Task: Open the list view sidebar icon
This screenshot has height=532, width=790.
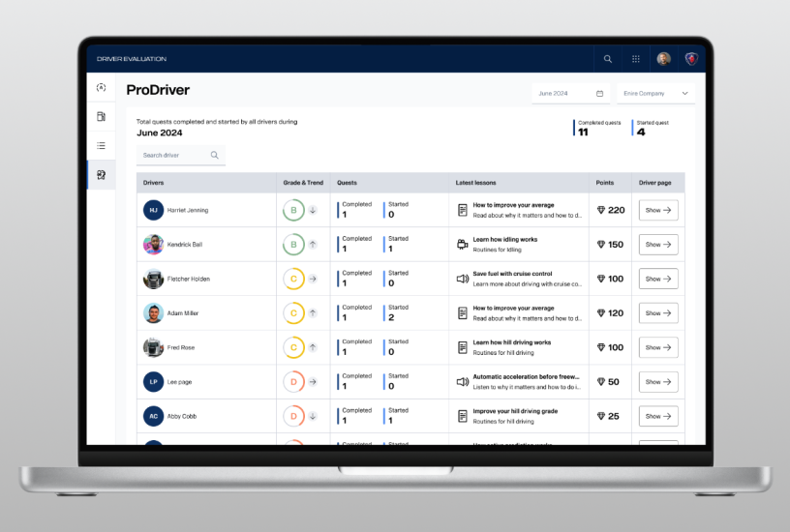Action: [x=101, y=145]
